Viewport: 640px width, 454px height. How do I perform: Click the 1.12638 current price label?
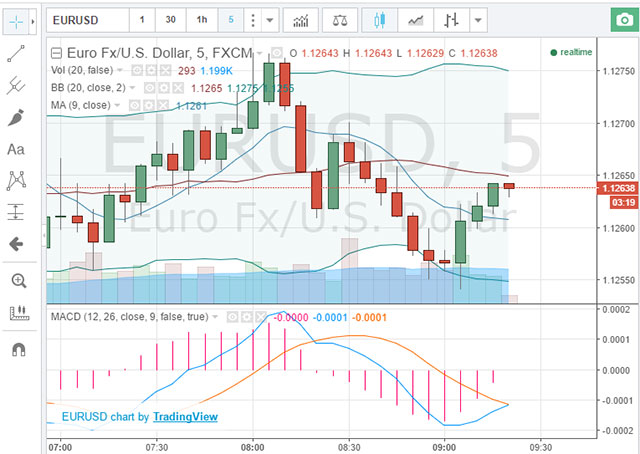point(618,188)
